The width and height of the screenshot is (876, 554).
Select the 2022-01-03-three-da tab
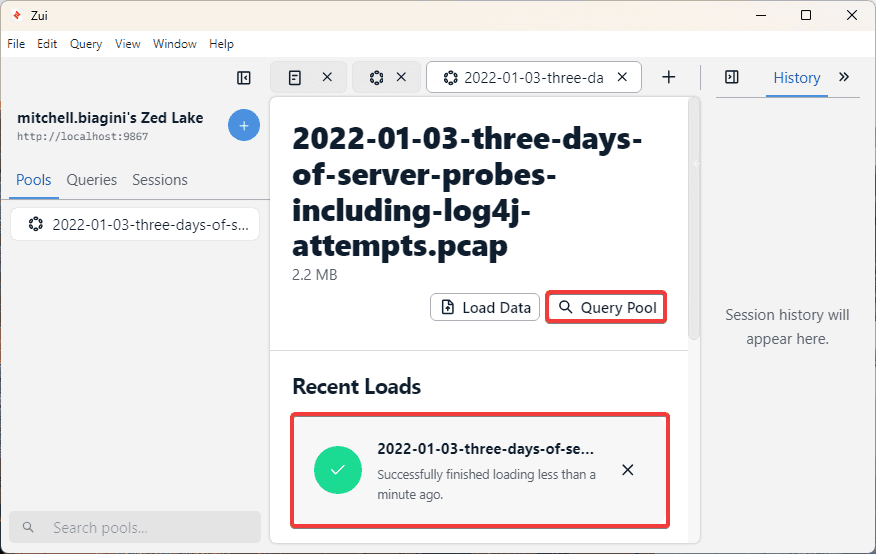point(534,78)
